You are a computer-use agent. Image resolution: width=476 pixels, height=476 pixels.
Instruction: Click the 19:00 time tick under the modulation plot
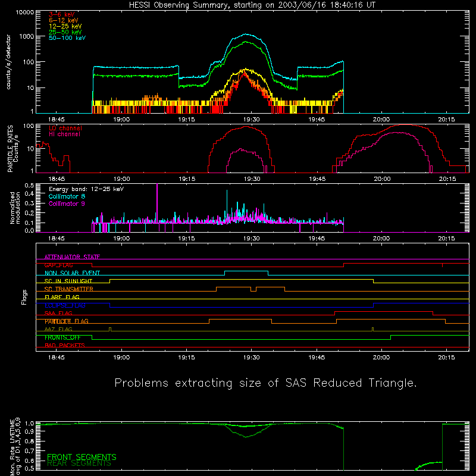tap(121, 239)
